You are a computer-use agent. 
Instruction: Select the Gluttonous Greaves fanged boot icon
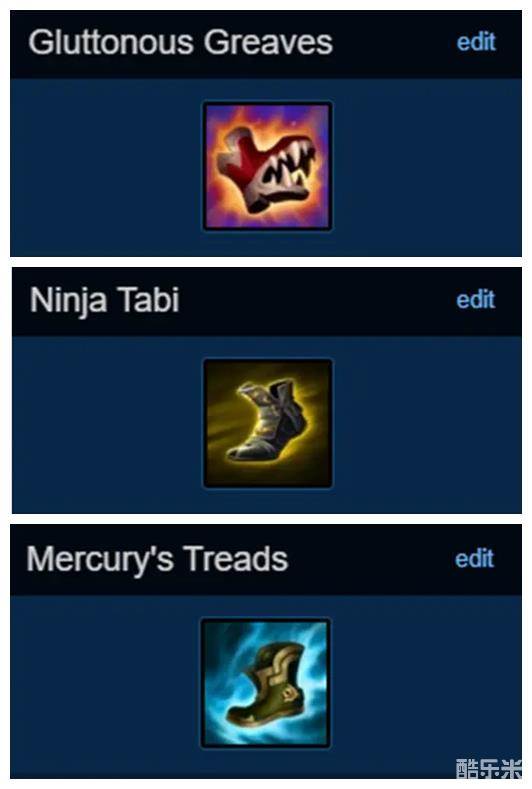click(x=267, y=166)
